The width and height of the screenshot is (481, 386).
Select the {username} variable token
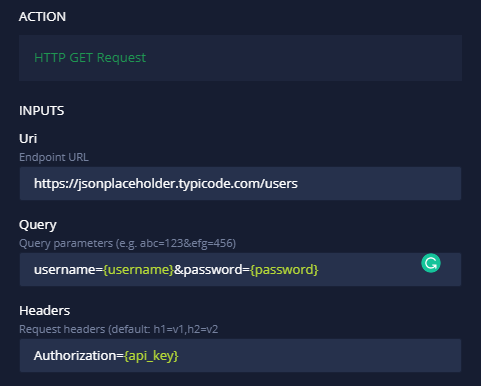point(138,270)
